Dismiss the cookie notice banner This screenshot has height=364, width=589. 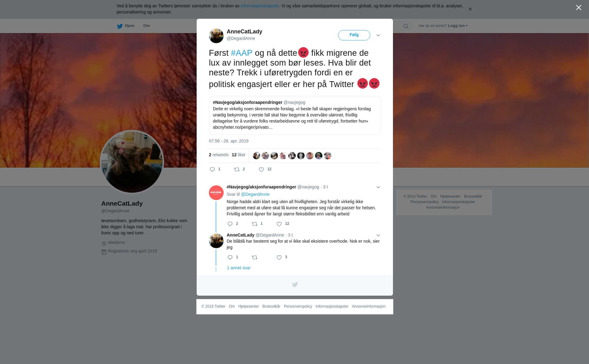click(x=470, y=9)
